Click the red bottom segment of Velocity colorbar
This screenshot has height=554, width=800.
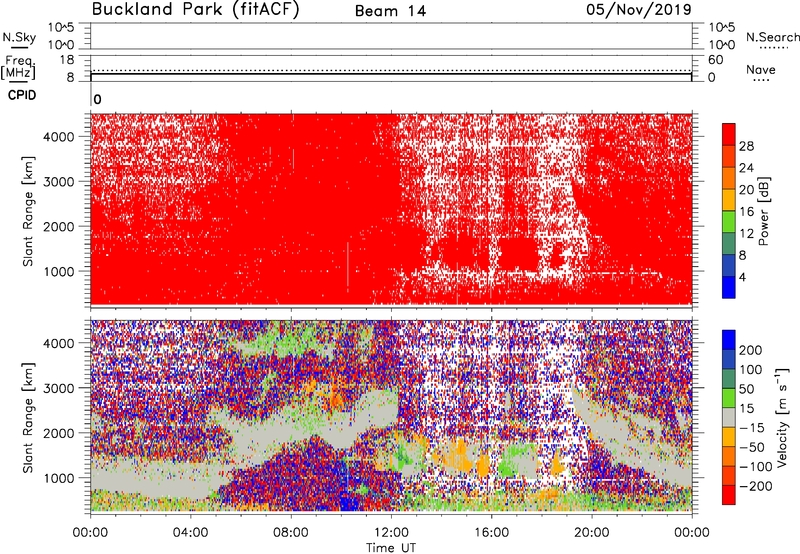(729, 495)
